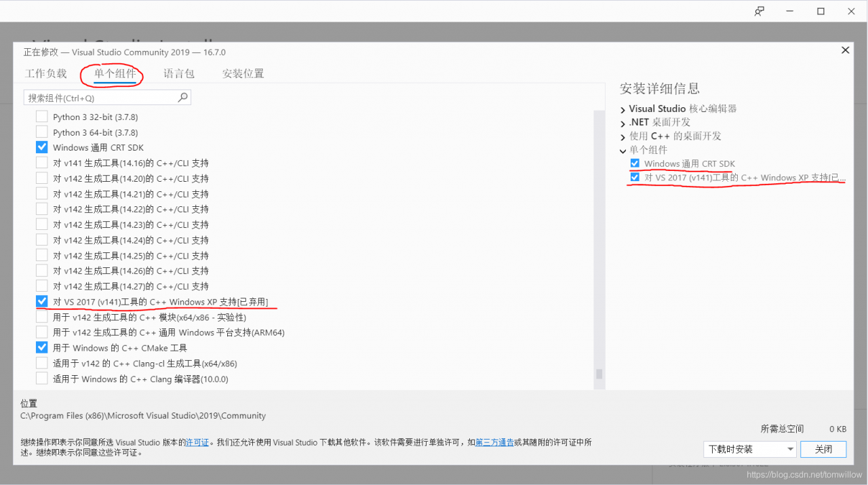
Task: Enable v142 生成工具(14.20) C++/CLI 支持
Action: click(42, 178)
